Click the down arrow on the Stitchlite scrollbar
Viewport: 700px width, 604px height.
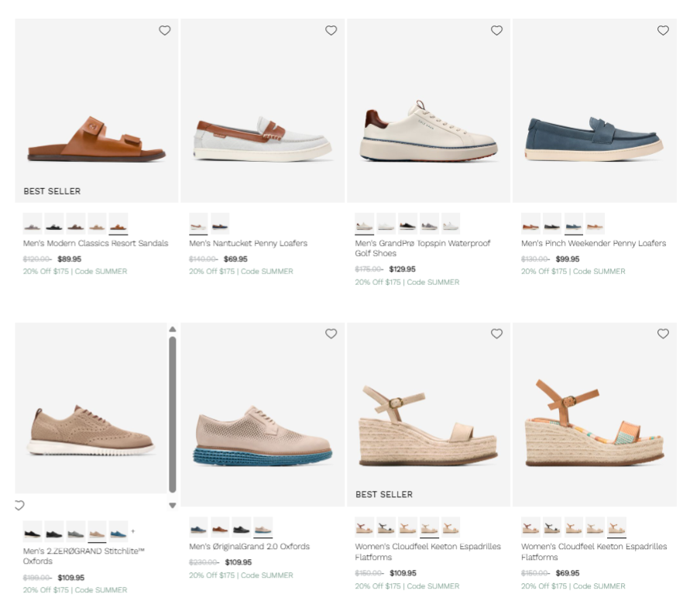coord(172,505)
